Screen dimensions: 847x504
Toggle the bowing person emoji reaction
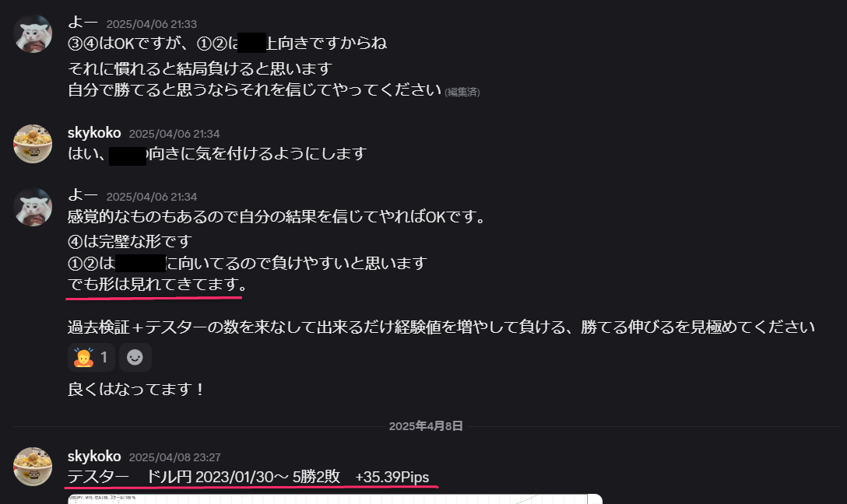pos(91,357)
